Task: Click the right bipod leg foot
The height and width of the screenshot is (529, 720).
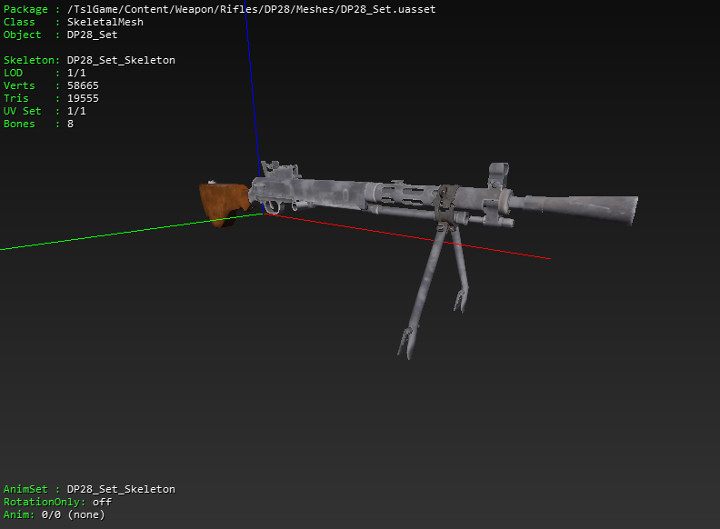Action: [x=461, y=297]
